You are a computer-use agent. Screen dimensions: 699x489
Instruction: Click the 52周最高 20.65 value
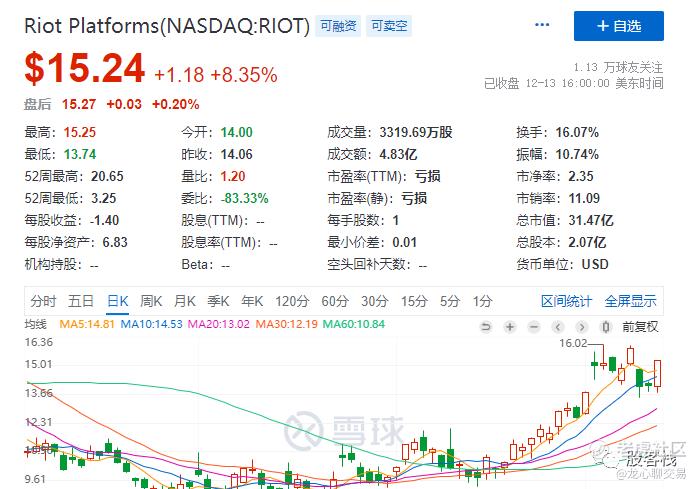107,176
